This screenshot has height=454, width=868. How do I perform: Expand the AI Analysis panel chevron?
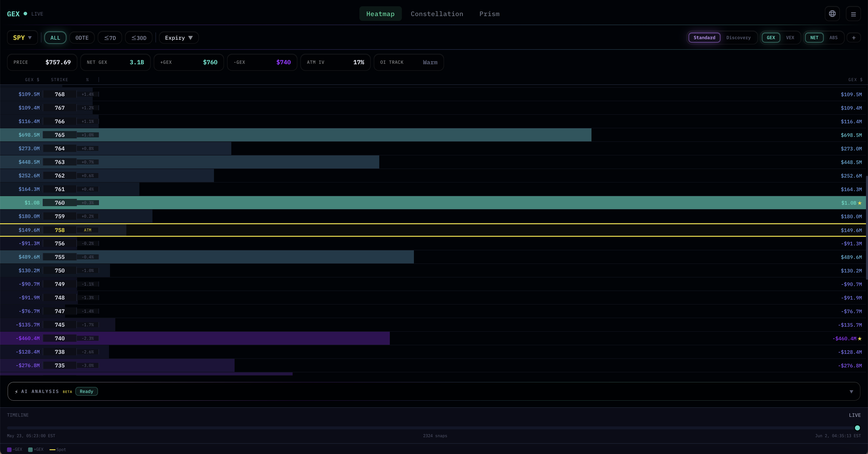point(851,392)
